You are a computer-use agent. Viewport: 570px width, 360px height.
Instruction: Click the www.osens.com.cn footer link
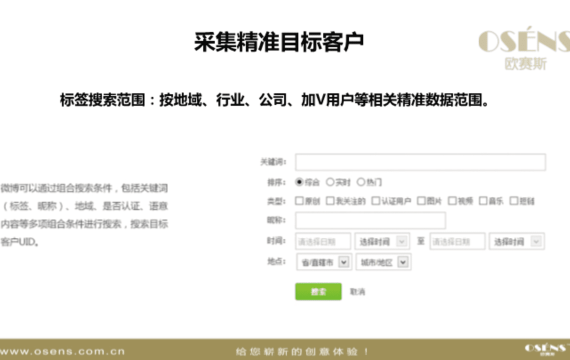click(x=63, y=351)
